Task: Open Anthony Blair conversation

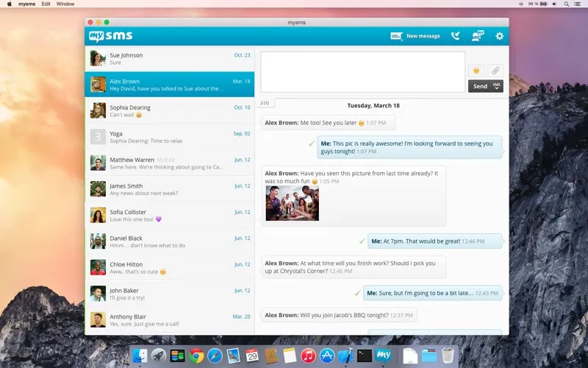Action: coord(170,319)
